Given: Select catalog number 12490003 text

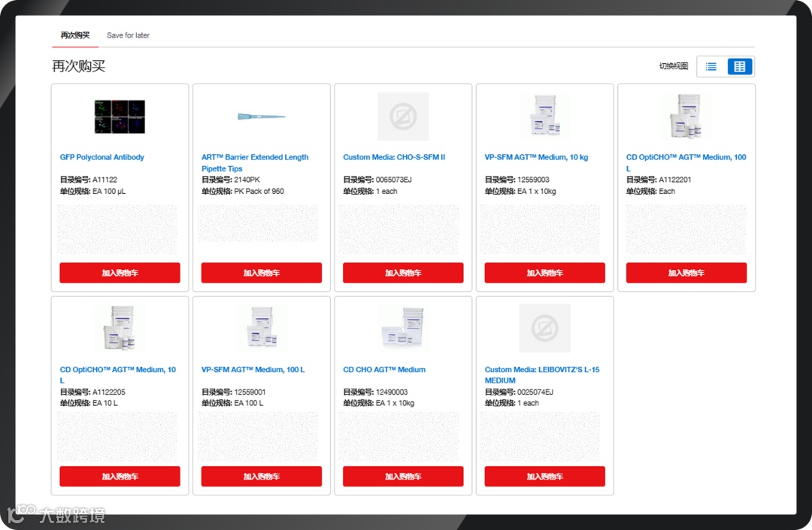Looking at the screenshot, I should coord(392,392).
